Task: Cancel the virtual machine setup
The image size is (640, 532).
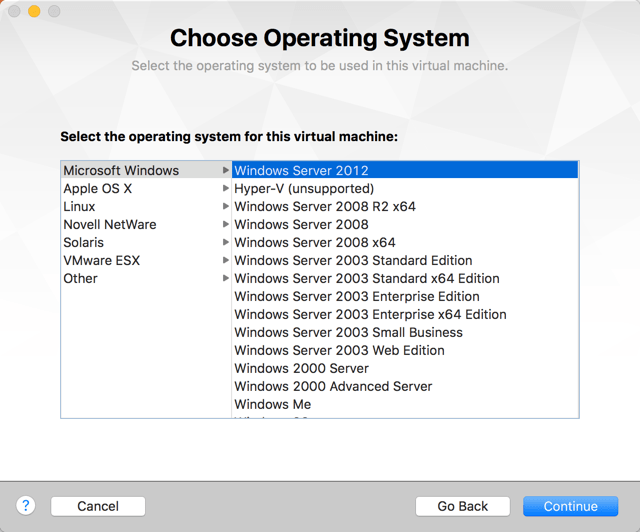Action: click(98, 506)
